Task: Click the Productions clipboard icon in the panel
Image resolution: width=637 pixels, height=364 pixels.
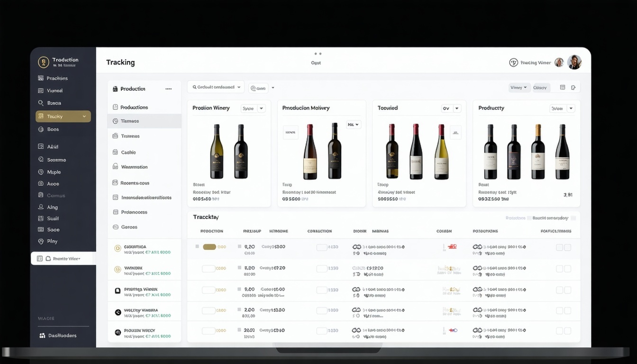Action: [115, 107]
